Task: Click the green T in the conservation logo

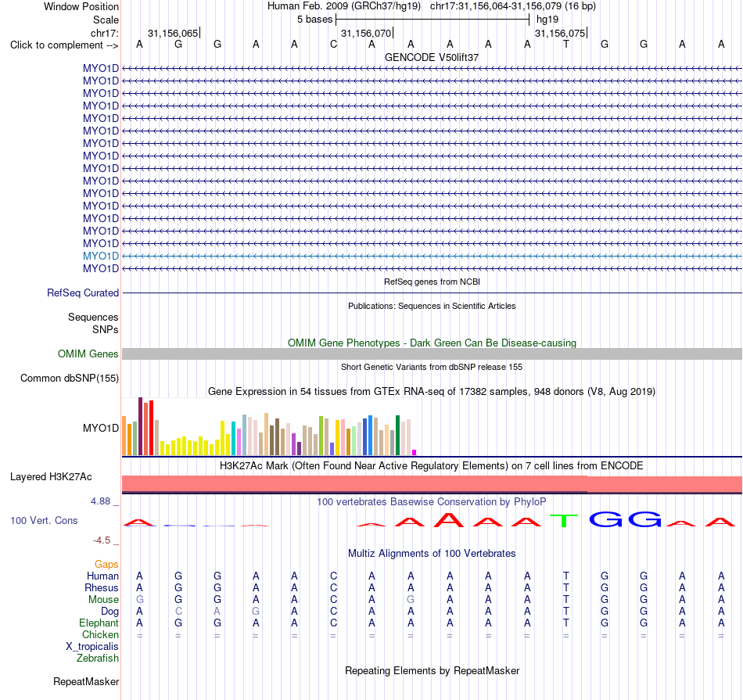Action: [564, 520]
